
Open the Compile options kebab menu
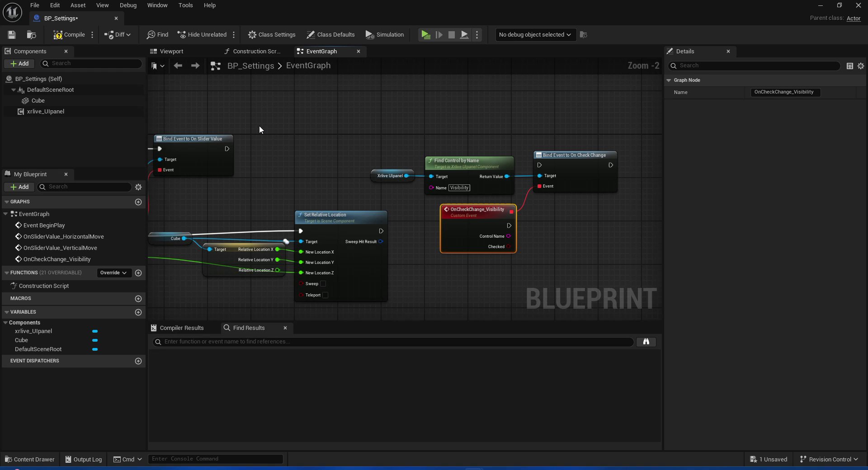92,35
